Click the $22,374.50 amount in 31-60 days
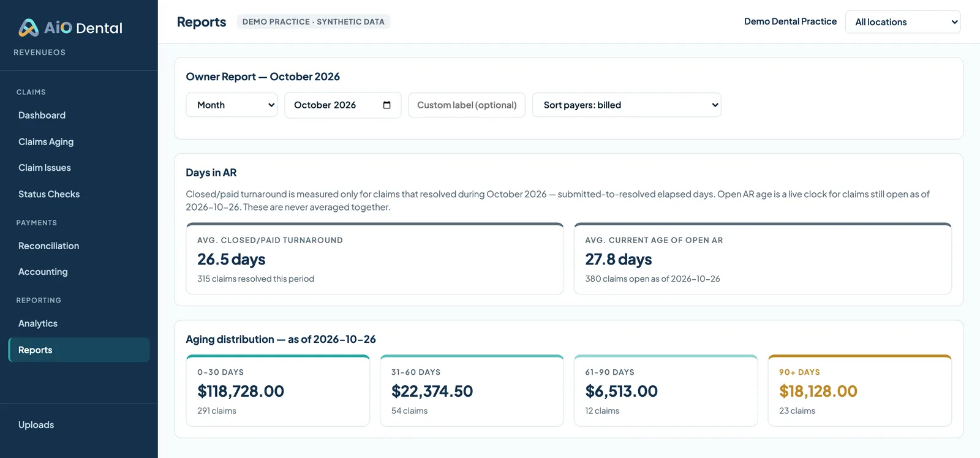Viewport: 980px width, 458px height. 432,391
